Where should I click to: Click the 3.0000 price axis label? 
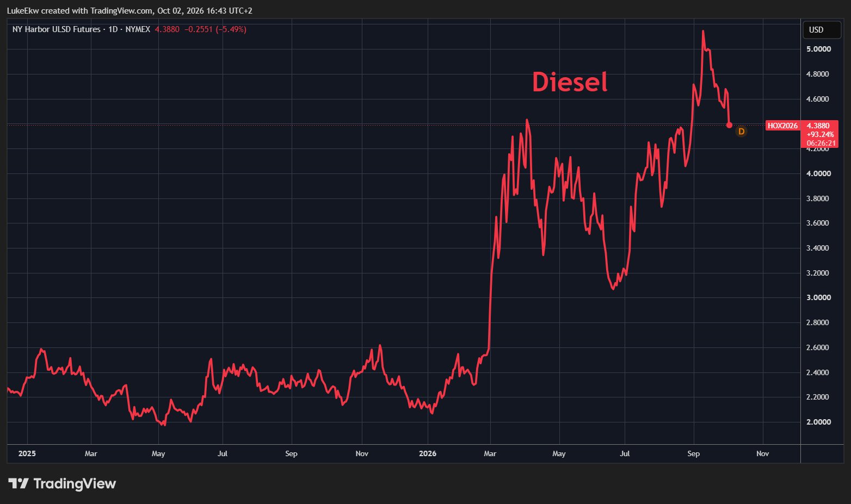point(818,297)
